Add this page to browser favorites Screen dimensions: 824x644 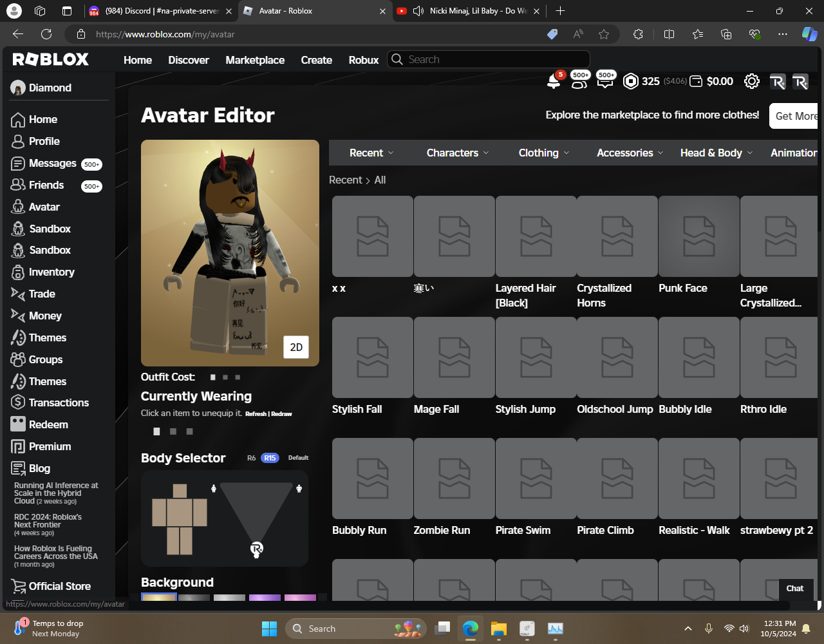point(604,34)
